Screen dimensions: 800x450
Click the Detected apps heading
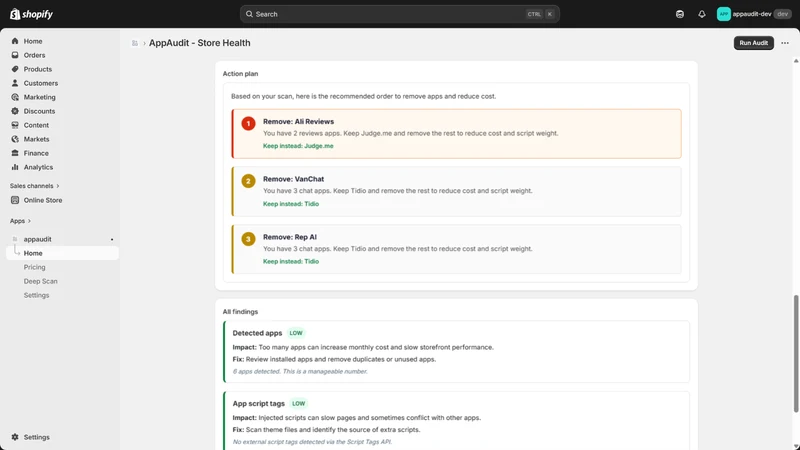click(257, 333)
